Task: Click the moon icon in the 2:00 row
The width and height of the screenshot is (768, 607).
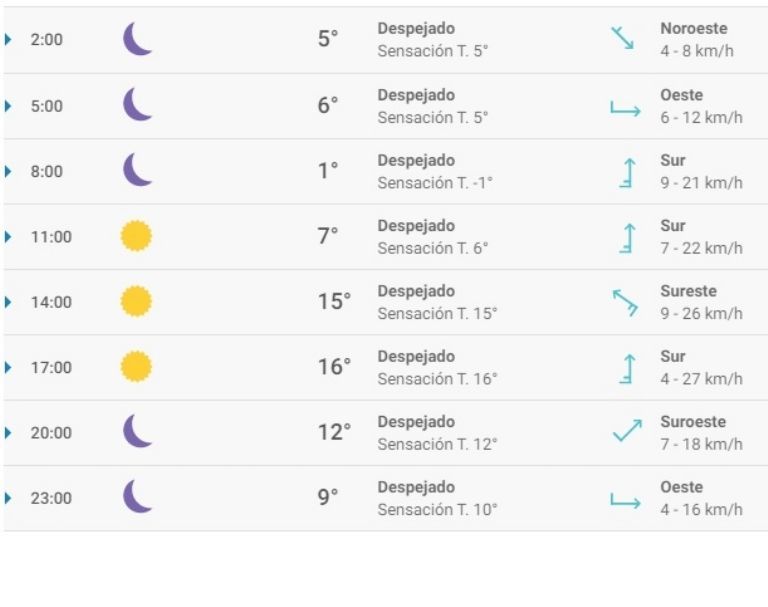Action: [x=137, y=40]
